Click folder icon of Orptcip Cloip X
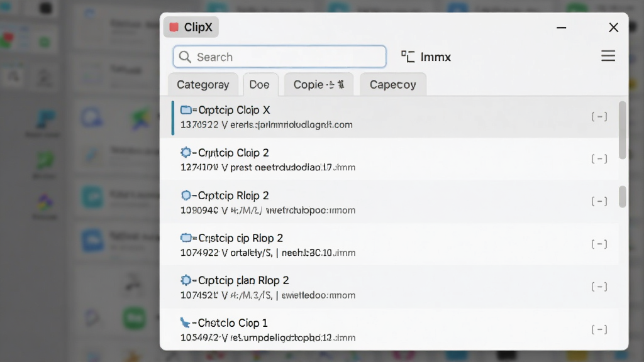 point(186,109)
